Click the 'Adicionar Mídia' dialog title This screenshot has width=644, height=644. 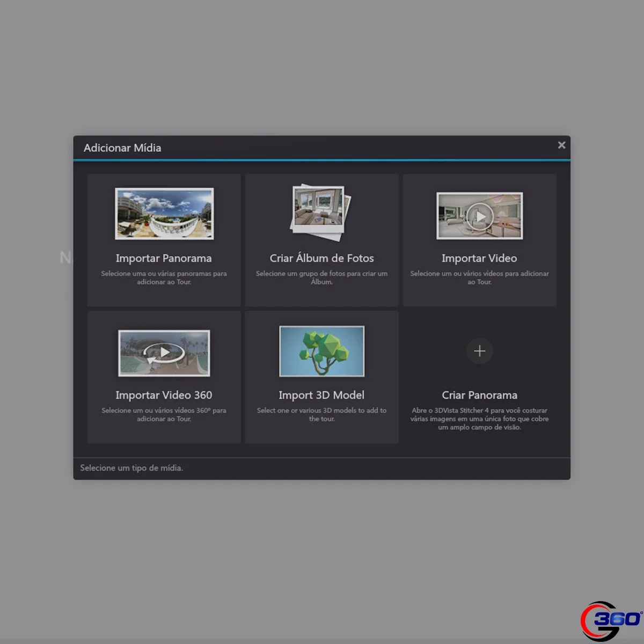122,148
